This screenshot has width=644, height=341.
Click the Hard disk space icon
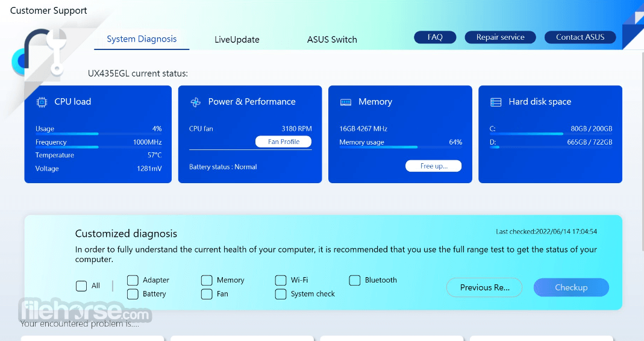pyautogui.click(x=496, y=102)
